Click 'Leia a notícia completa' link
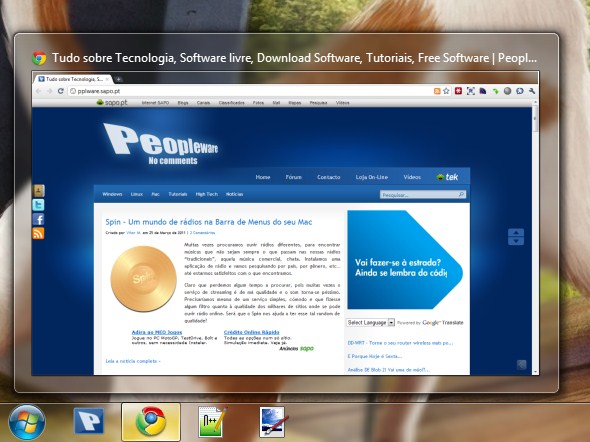Screen dimensions: 590x442 click(133, 361)
